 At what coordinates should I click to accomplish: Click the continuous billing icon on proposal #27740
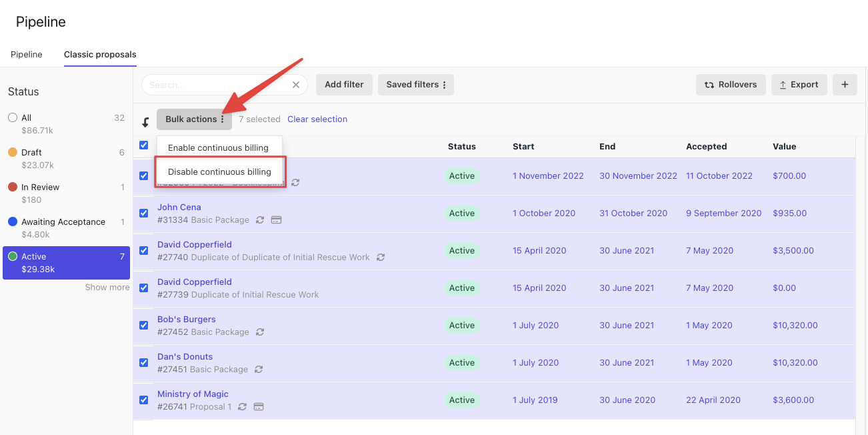click(x=381, y=258)
